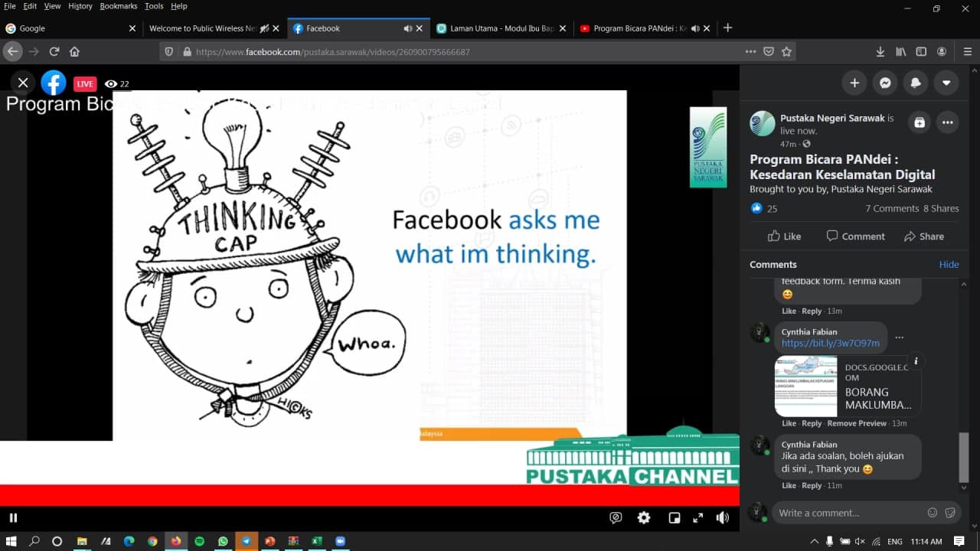Open the Windows Start menu
980x551 pixels.
coord(11,541)
